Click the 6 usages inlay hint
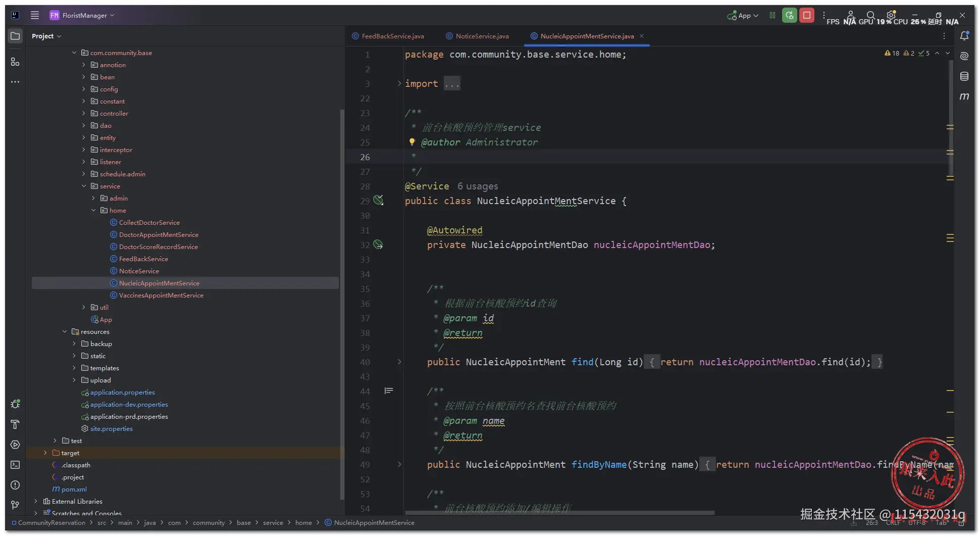 tap(477, 186)
